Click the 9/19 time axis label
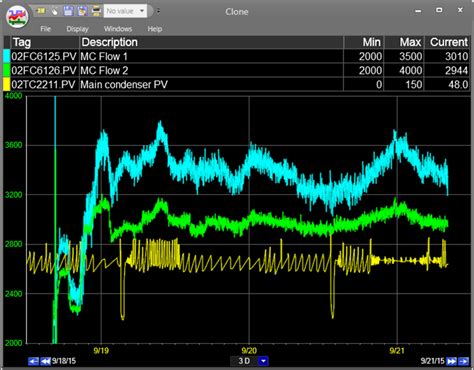The width and height of the screenshot is (474, 370). [x=101, y=350]
